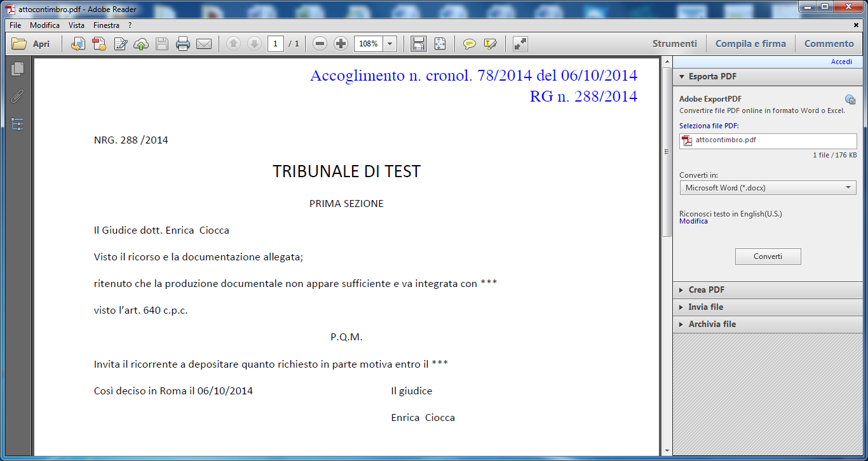Viewport: 868px width, 461px height.
Task: Open the Modifica menu
Action: [x=44, y=25]
